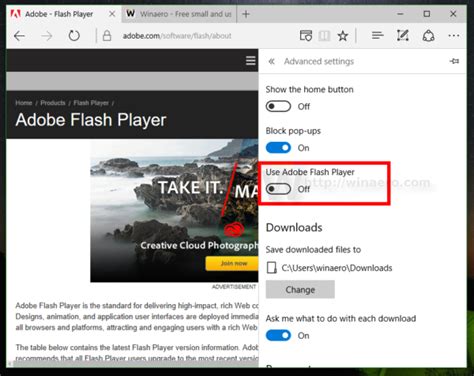This screenshot has width=474, height=376.
Task: Click the Share icon in toolbar
Action: tap(428, 36)
